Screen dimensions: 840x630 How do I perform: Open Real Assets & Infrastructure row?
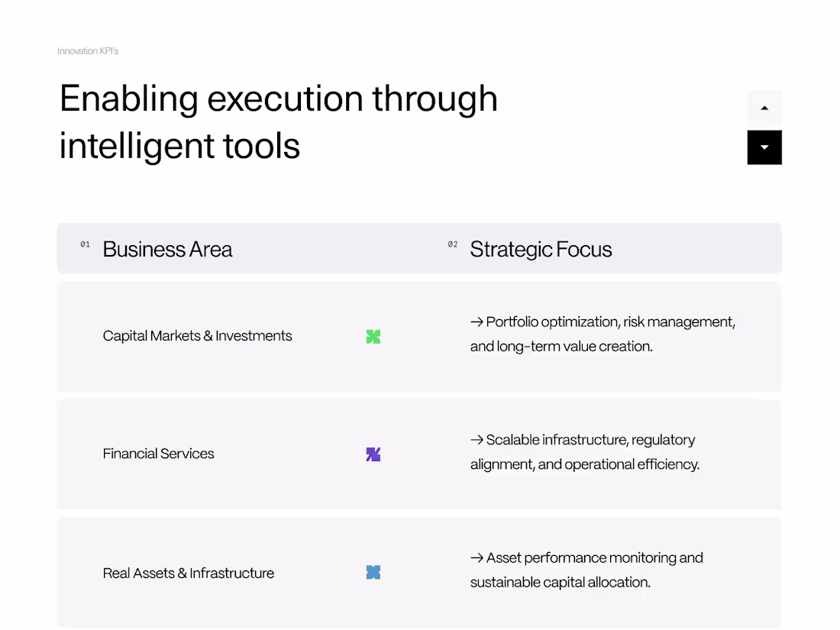coord(188,573)
